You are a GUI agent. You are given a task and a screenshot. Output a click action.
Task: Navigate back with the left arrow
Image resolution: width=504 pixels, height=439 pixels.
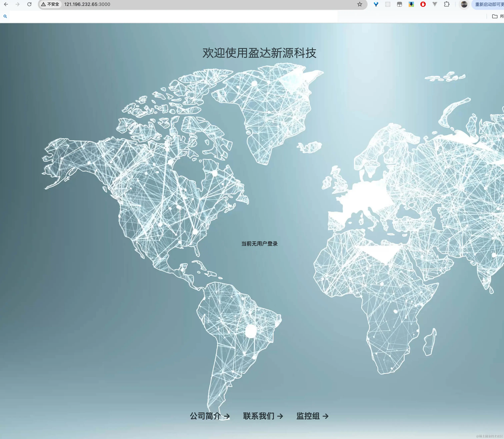(x=6, y=4)
